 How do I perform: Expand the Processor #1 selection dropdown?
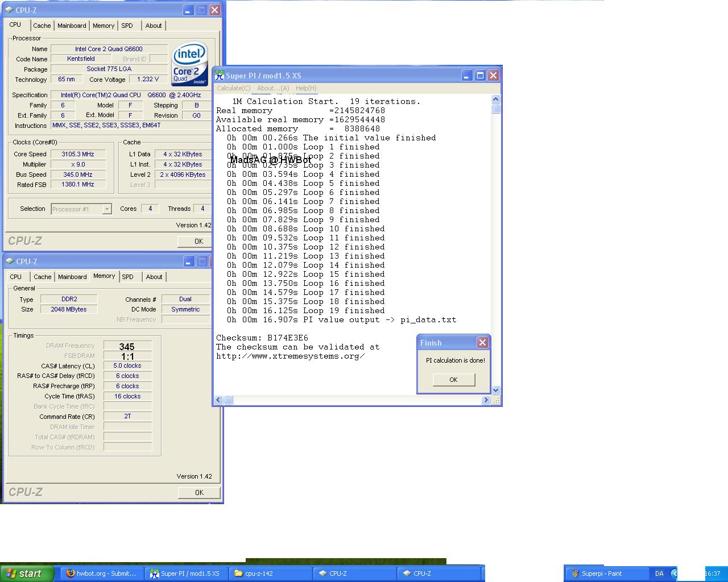pyautogui.click(x=107, y=209)
